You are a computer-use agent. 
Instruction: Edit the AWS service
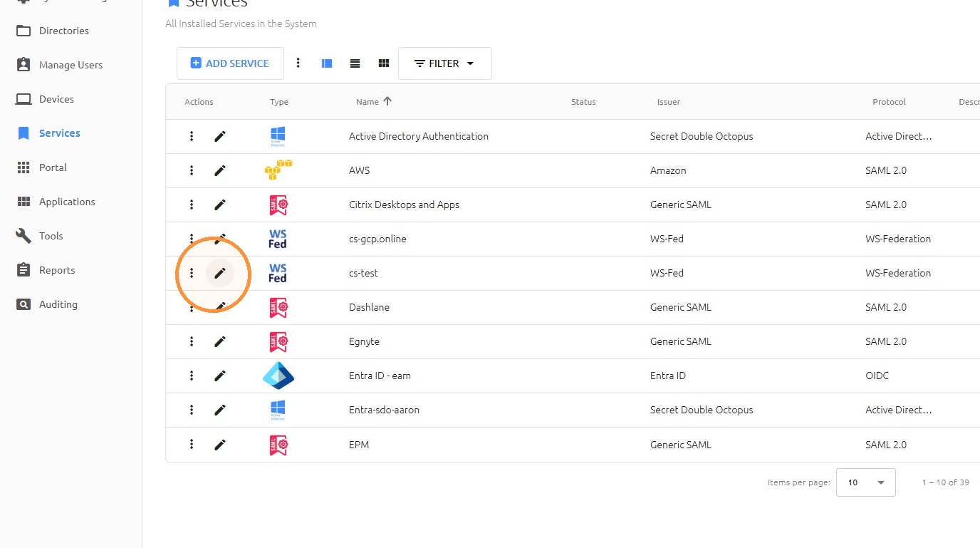(x=220, y=170)
